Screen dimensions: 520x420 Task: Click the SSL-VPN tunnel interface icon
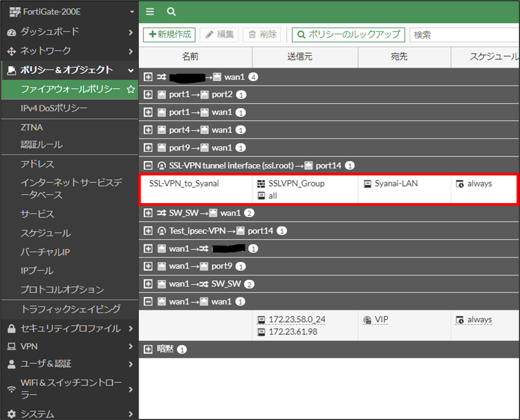pyautogui.click(x=162, y=166)
